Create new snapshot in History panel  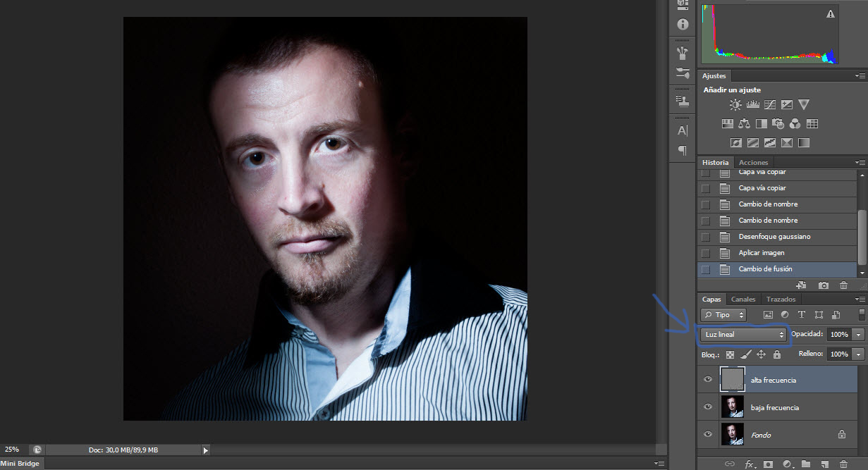824,285
